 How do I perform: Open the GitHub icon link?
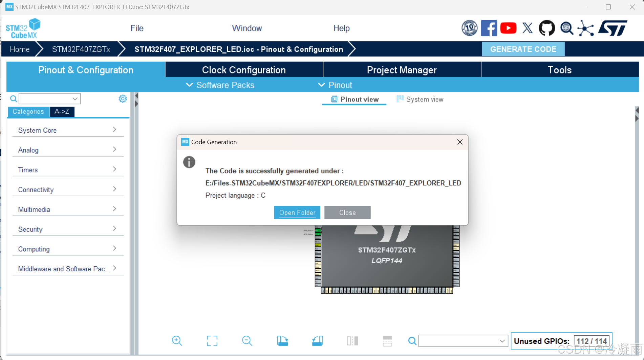click(547, 28)
